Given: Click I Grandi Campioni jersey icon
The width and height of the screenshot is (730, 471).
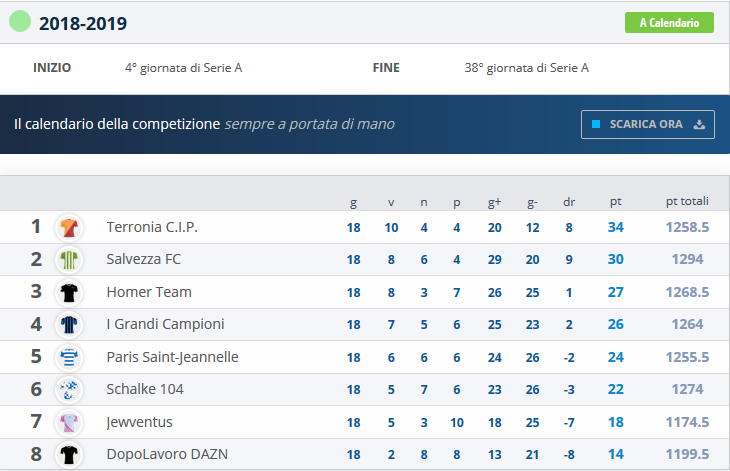Looking at the screenshot, I should (69, 325).
